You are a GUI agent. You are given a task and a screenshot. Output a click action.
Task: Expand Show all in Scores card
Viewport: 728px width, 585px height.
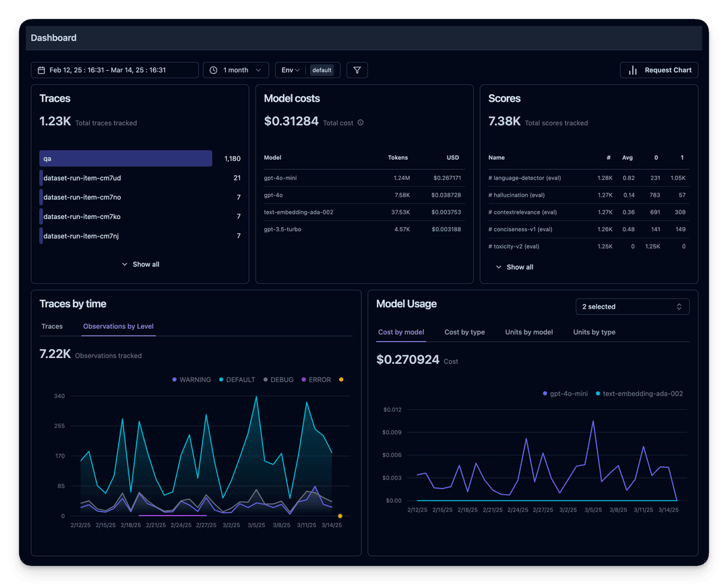click(514, 267)
